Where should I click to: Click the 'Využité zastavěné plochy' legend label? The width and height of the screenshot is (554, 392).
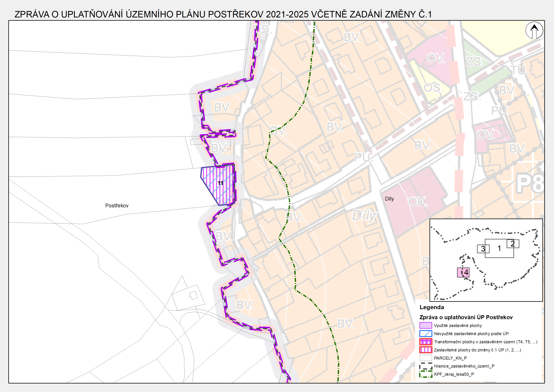tap(458, 326)
